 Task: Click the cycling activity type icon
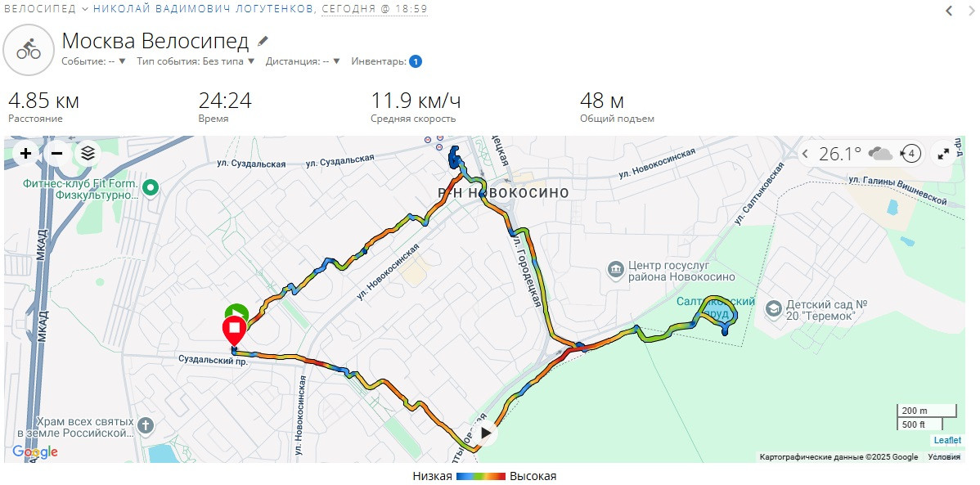[x=28, y=49]
